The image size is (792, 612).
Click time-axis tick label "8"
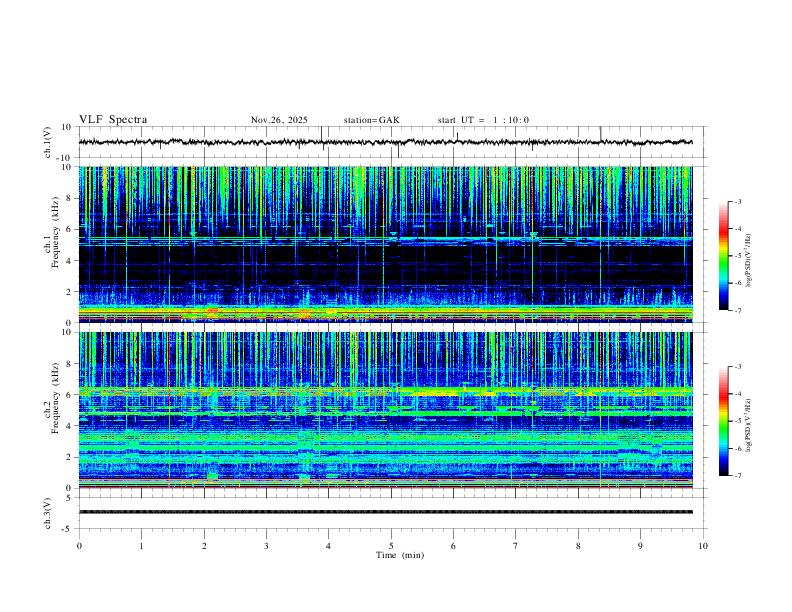[x=578, y=546]
